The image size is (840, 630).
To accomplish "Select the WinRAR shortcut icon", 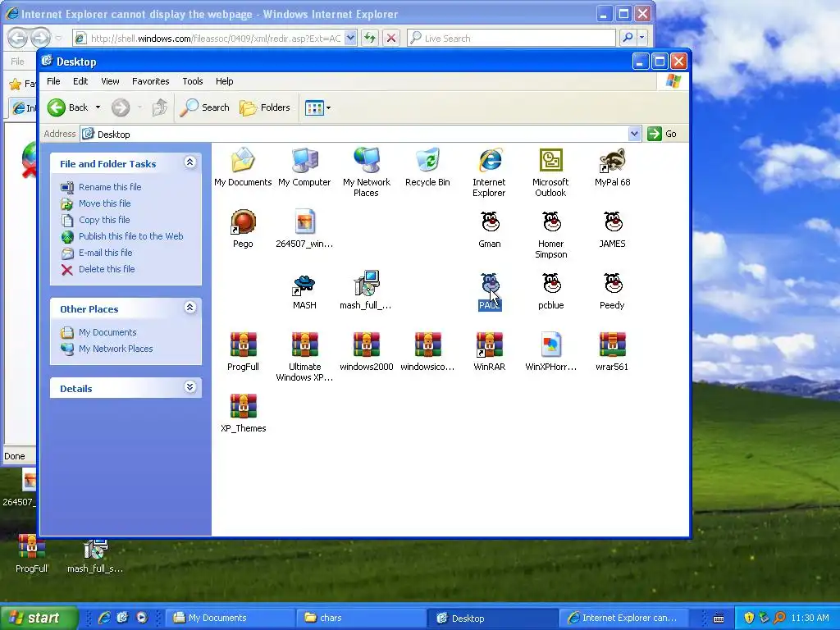I will click(489, 345).
